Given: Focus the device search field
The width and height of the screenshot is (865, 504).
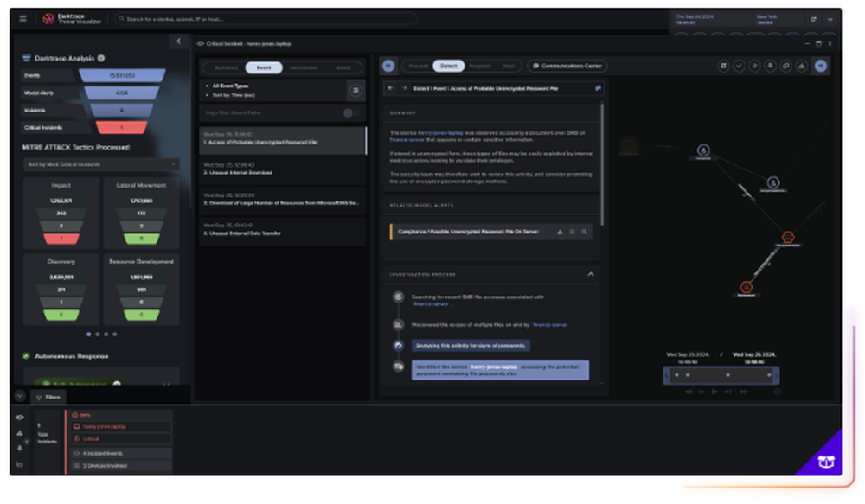Looking at the screenshot, I should [x=266, y=19].
